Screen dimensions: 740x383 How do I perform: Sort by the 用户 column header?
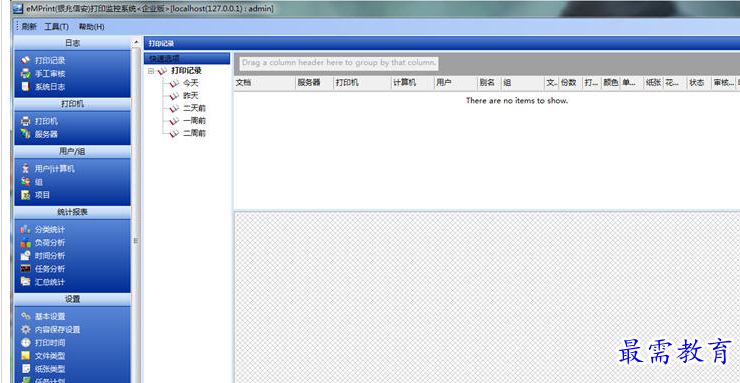tap(455, 83)
